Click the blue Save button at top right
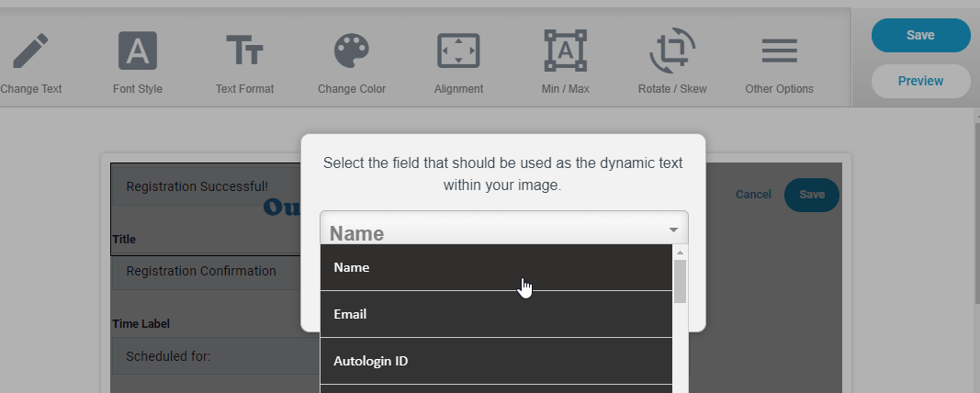This screenshot has height=393, width=980. 920,35
